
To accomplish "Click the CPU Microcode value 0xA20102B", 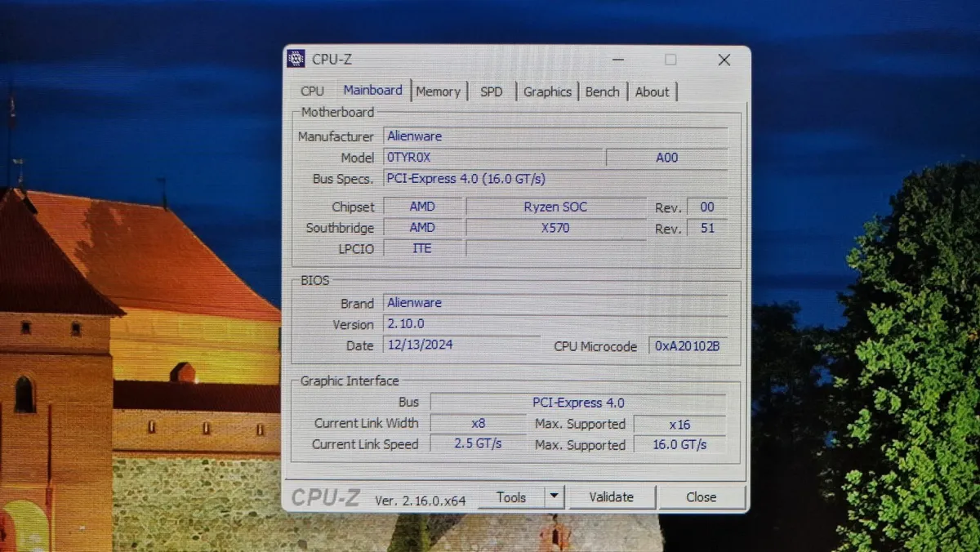I will [687, 346].
